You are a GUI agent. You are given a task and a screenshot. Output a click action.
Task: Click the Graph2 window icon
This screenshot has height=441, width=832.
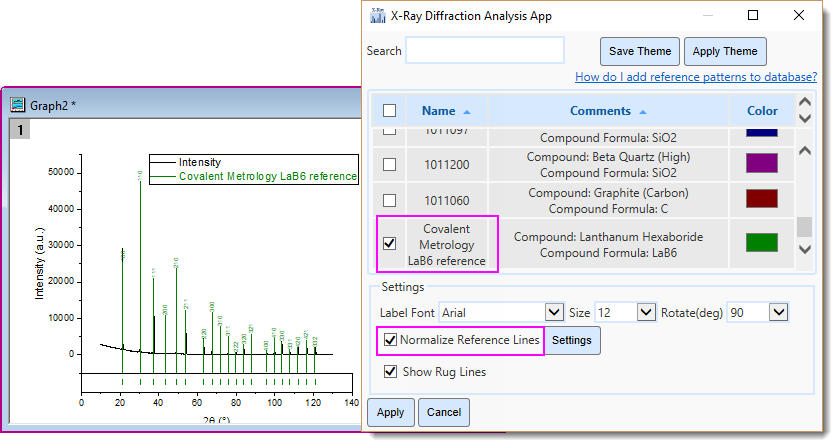[x=18, y=105]
